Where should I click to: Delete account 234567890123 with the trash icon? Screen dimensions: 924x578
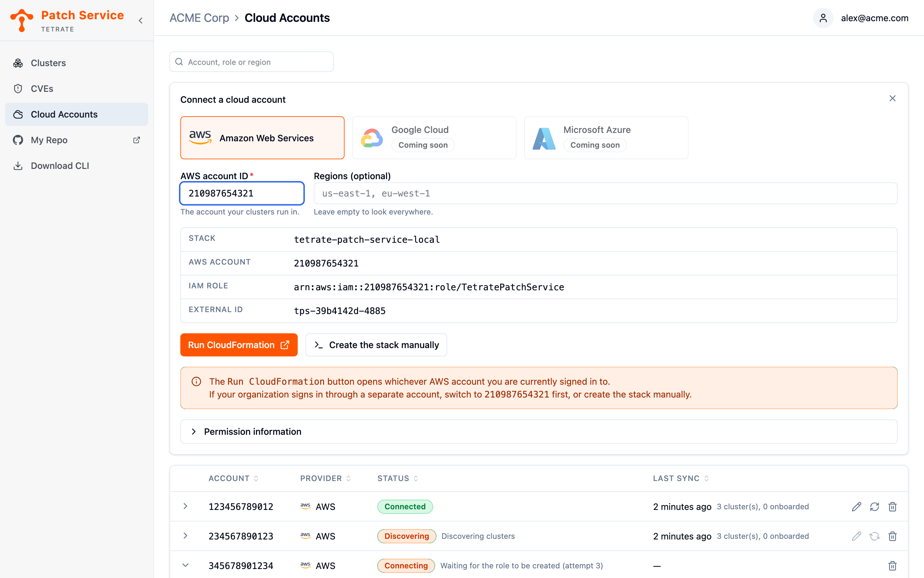click(892, 536)
